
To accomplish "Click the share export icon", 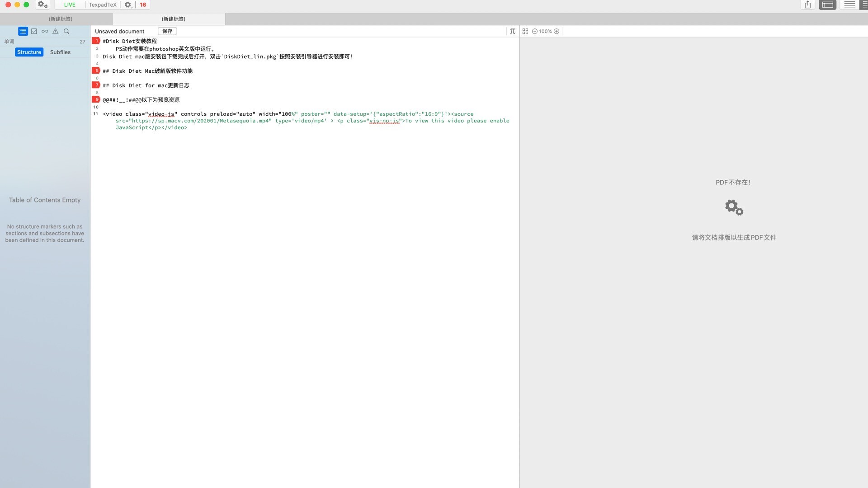I will (x=808, y=5).
